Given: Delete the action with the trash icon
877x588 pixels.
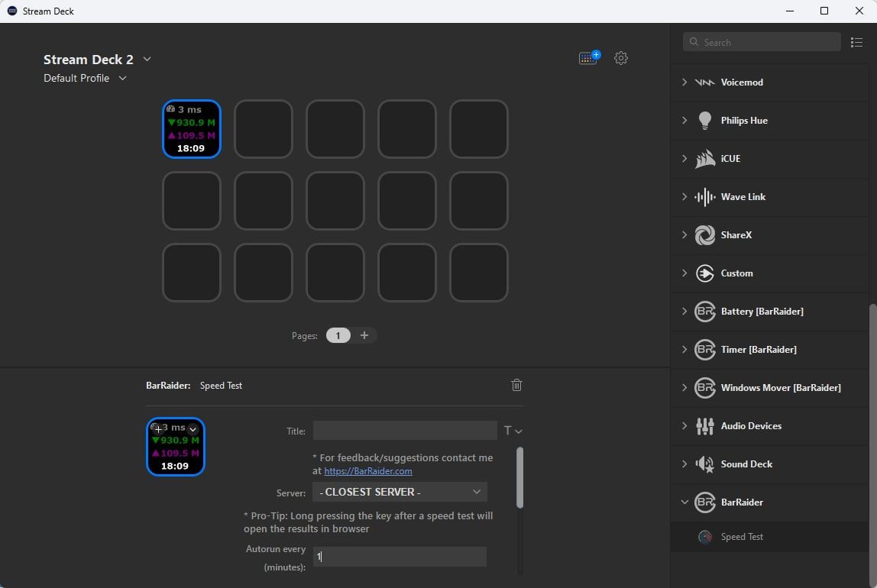Looking at the screenshot, I should (x=516, y=385).
